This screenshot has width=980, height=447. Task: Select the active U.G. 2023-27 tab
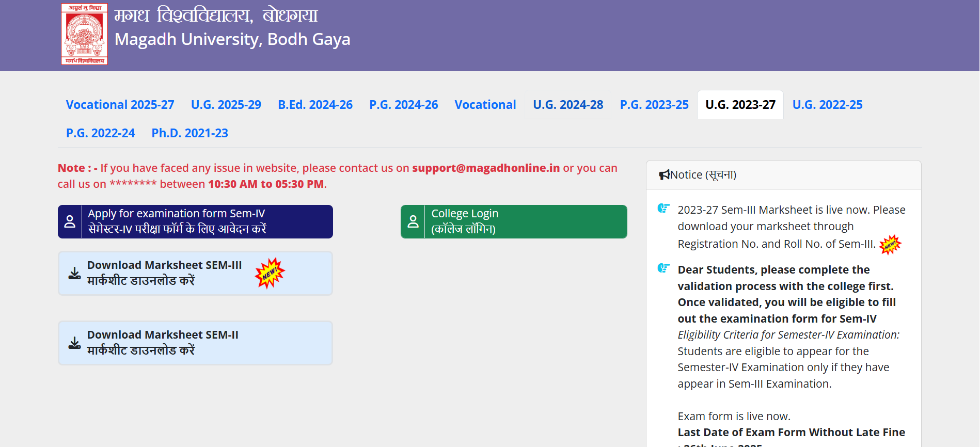click(x=740, y=105)
